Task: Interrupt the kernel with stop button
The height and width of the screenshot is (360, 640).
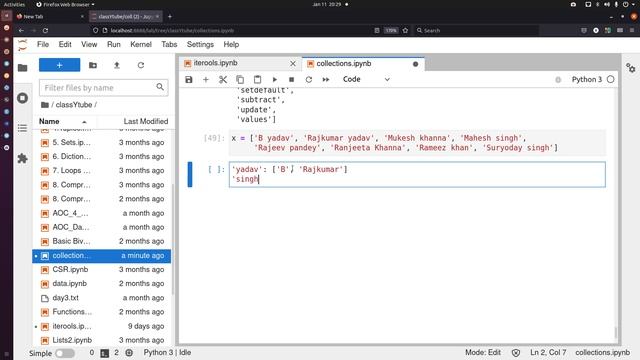Action: (x=291, y=80)
